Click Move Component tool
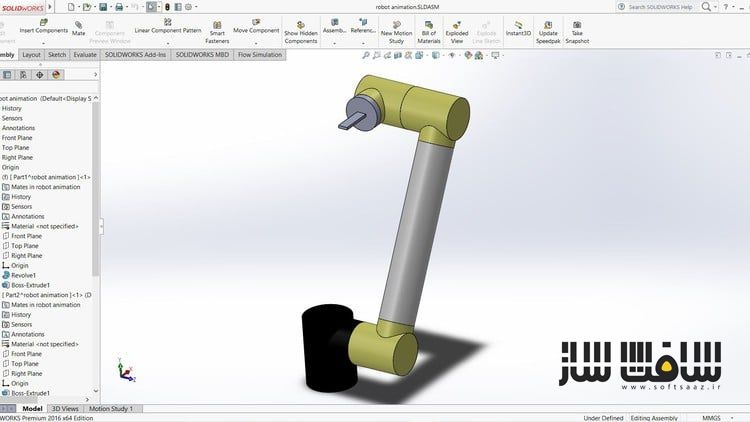 click(x=256, y=26)
